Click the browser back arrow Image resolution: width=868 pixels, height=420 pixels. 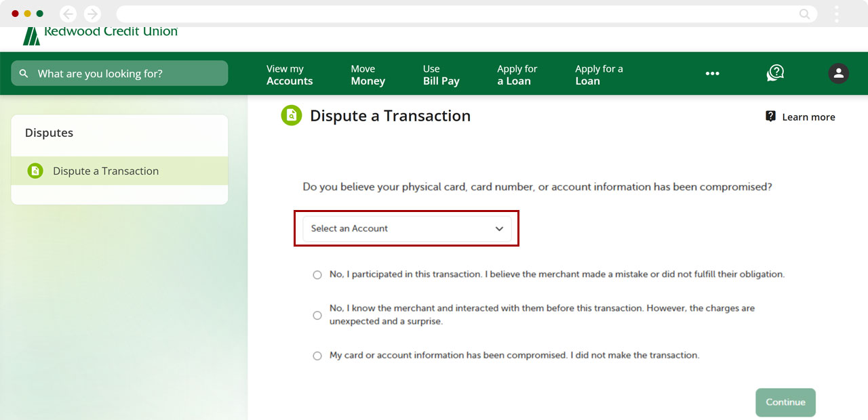point(68,14)
